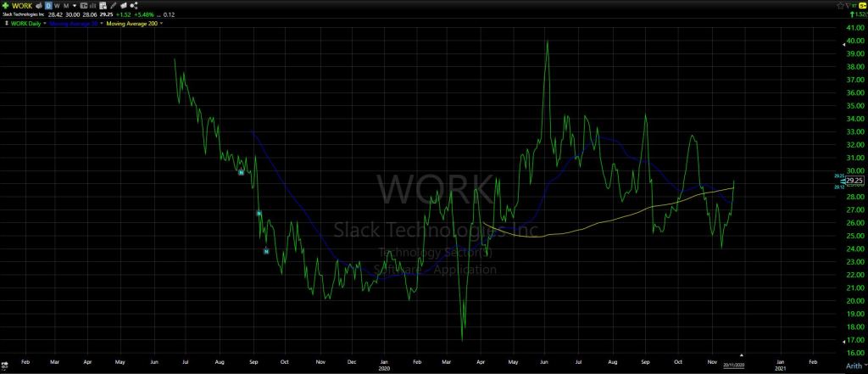Expand the Arith scale type dropdown

pos(853,366)
